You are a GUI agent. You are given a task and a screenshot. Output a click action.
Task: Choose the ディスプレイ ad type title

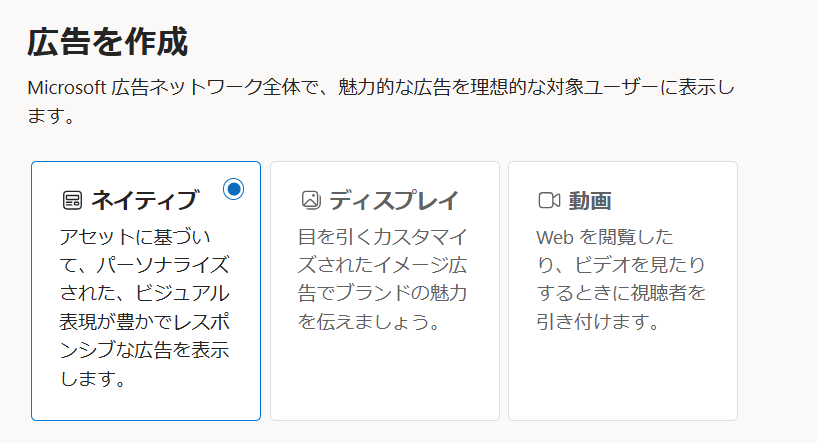(393, 200)
